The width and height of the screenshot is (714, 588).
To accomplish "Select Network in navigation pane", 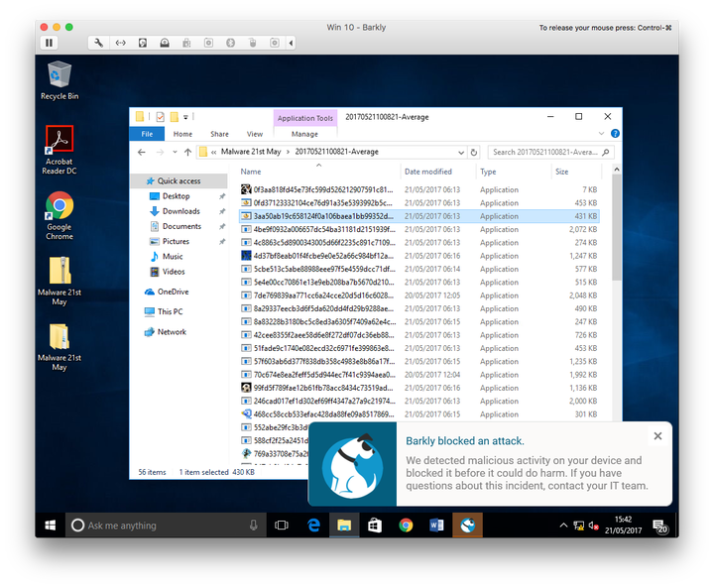I will (x=172, y=331).
